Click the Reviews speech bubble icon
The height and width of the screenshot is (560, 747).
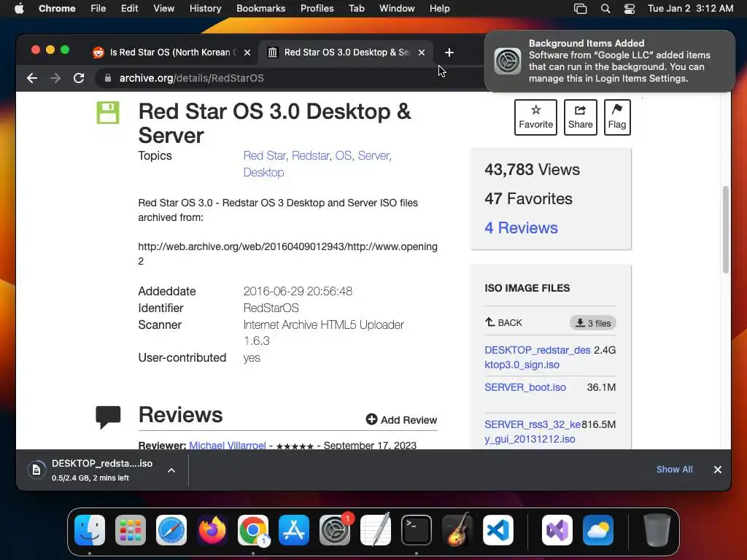108,416
